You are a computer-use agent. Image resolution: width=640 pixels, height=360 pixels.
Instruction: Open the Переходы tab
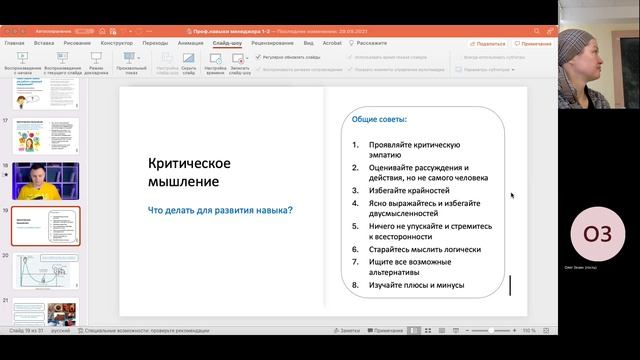[155, 43]
